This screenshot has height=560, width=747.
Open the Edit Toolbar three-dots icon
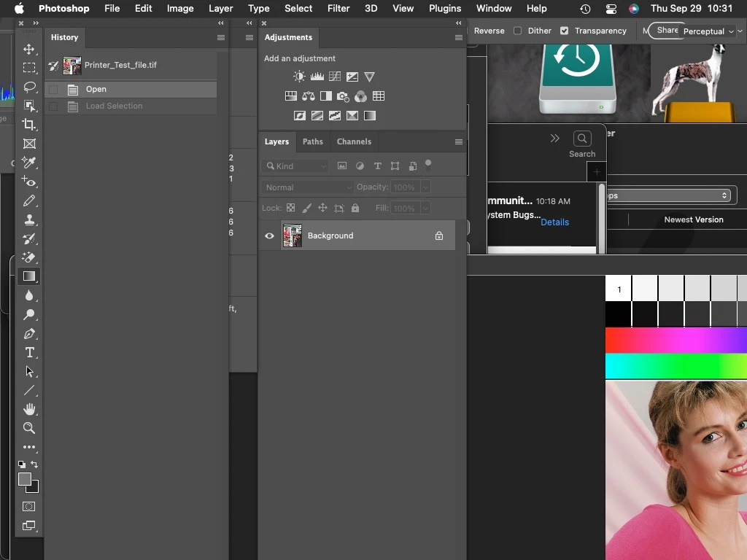click(x=29, y=447)
